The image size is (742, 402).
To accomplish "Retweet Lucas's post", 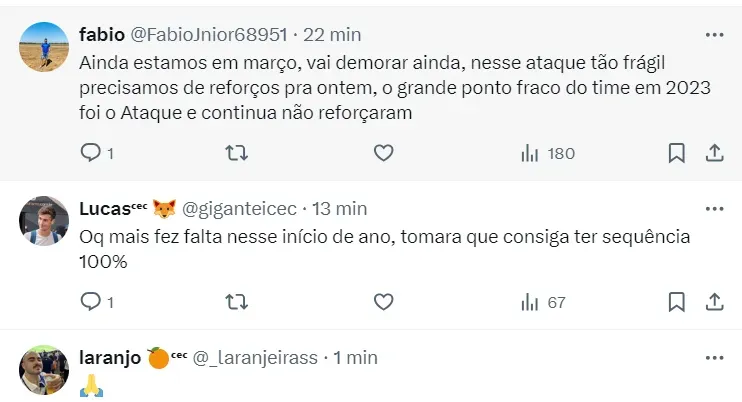I will point(236,301).
